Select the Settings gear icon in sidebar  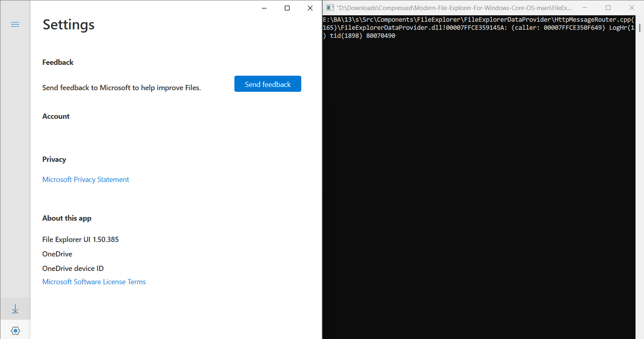pyautogui.click(x=15, y=331)
